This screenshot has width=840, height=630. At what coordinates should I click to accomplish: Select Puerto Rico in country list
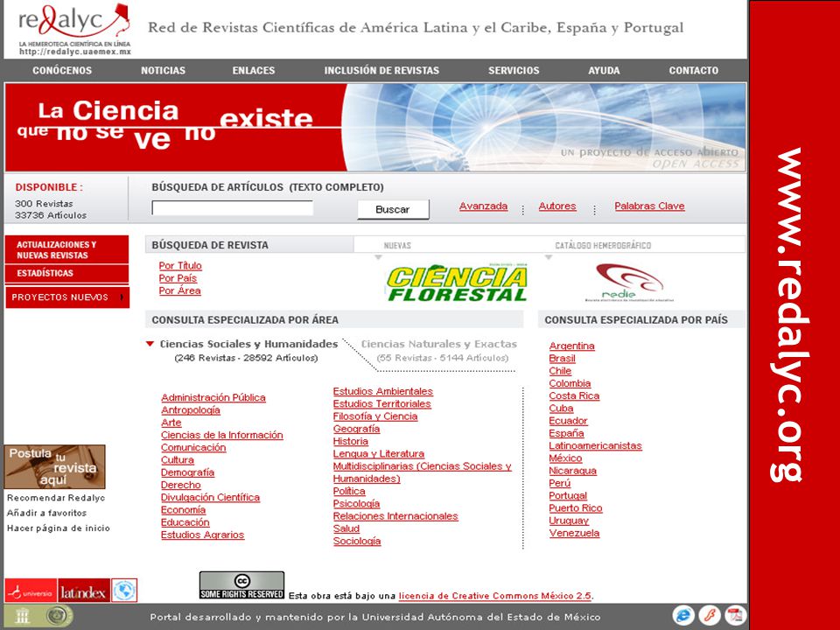tap(576, 508)
